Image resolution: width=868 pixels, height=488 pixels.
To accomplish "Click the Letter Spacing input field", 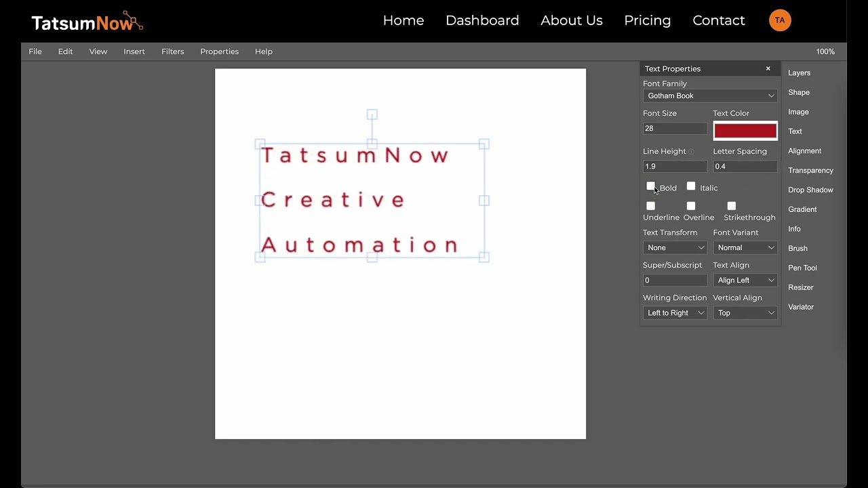I will pos(745,166).
